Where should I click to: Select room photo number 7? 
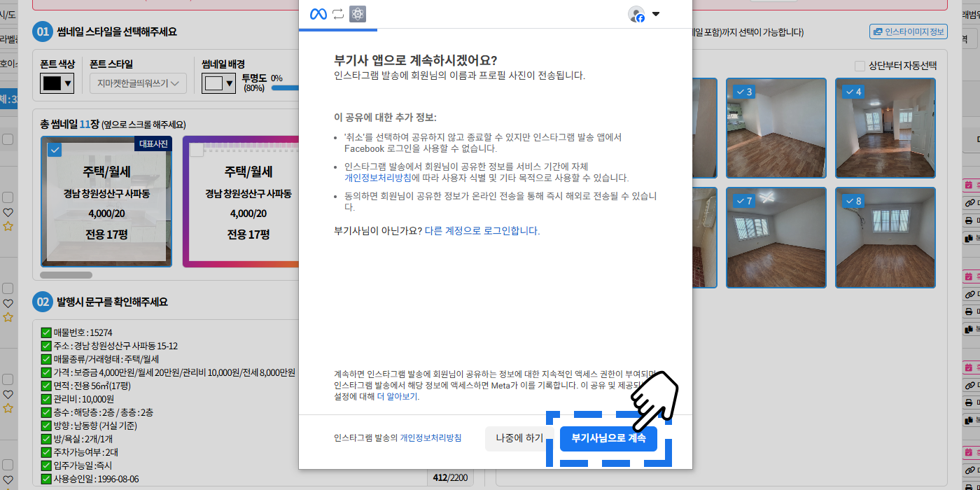coord(776,237)
